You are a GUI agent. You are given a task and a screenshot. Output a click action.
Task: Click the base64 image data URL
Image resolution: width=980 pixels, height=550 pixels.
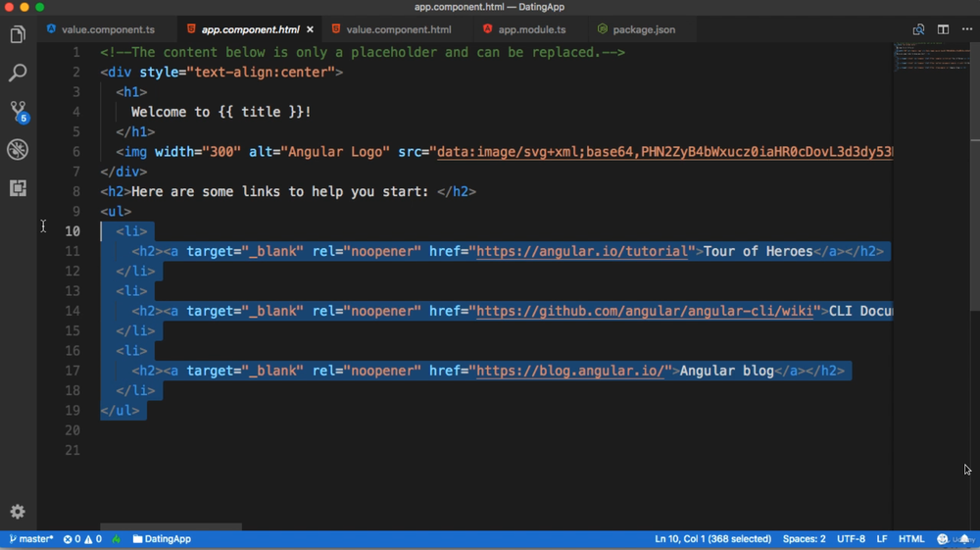coord(665,152)
